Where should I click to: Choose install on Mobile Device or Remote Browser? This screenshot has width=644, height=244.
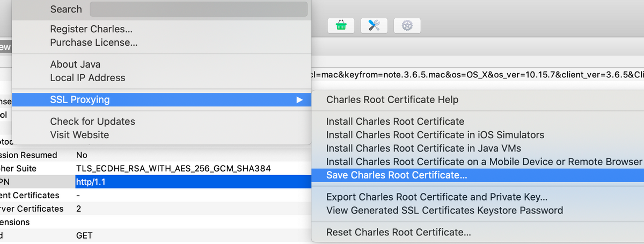(x=484, y=162)
